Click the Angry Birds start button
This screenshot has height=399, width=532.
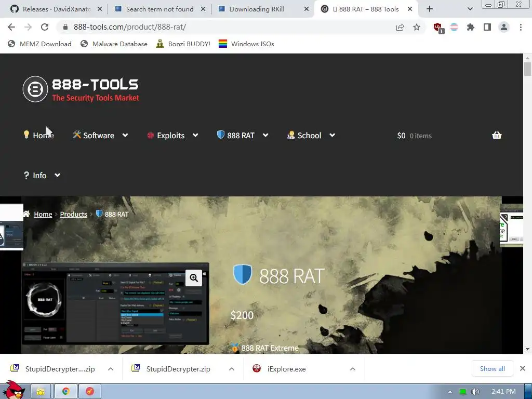pyautogui.click(x=14, y=390)
